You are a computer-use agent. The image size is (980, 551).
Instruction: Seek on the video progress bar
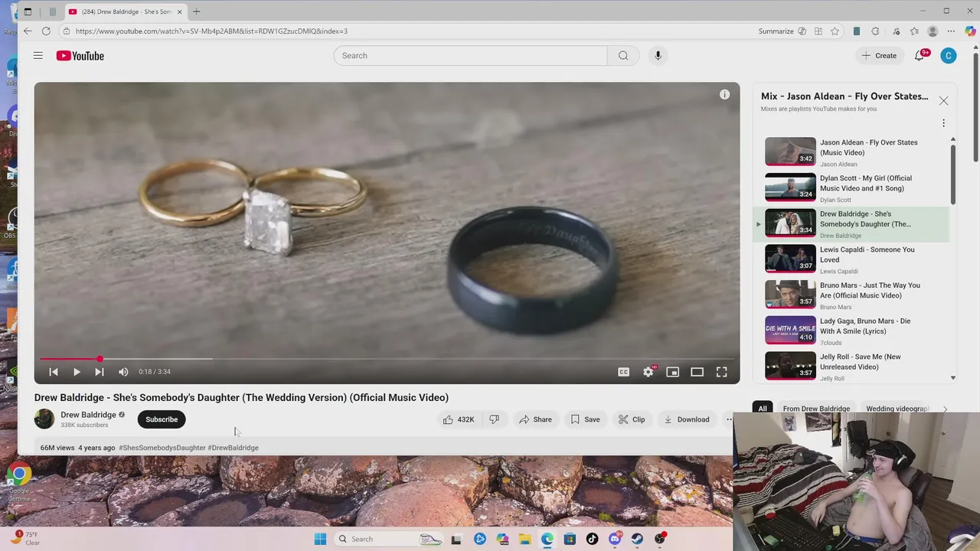(387, 358)
